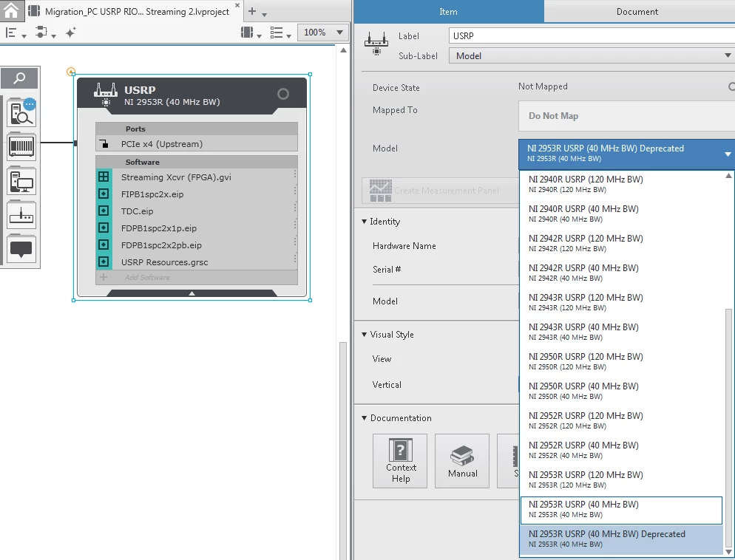Select the comment bubble palette icon
Image resolution: width=735 pixels, height=560 pixels.
click(21, 249)
